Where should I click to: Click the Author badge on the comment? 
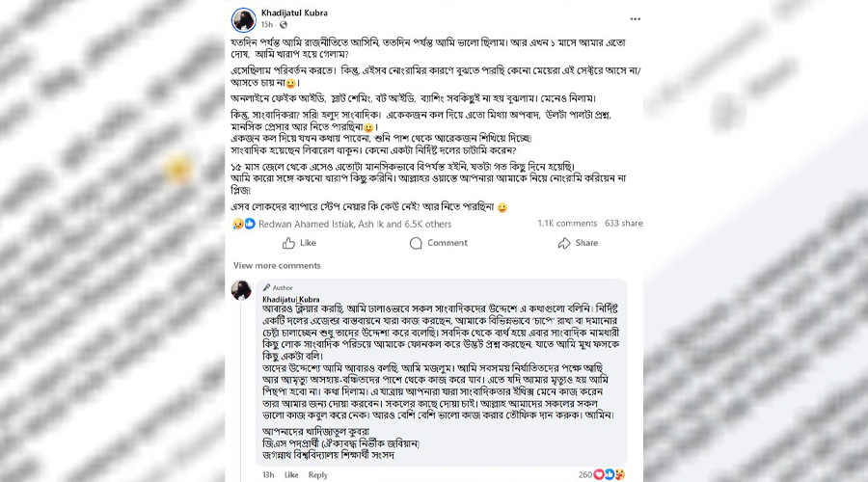pos(280,287)
